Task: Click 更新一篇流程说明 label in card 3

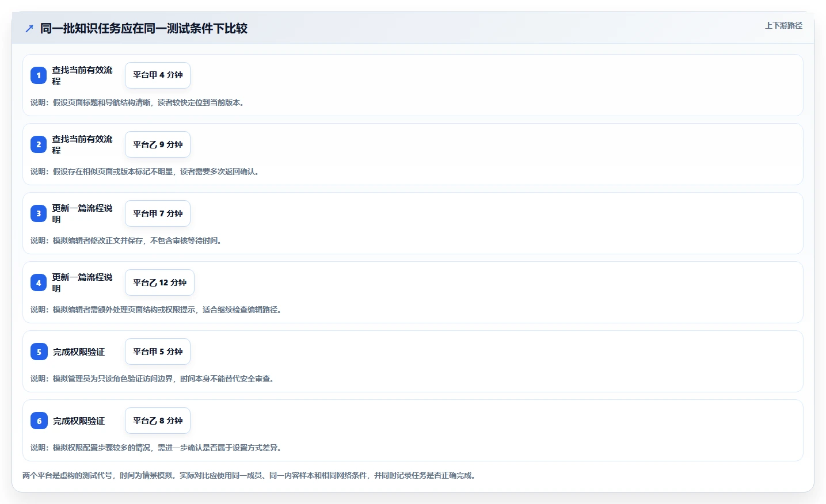Action: tap(82, 213)
